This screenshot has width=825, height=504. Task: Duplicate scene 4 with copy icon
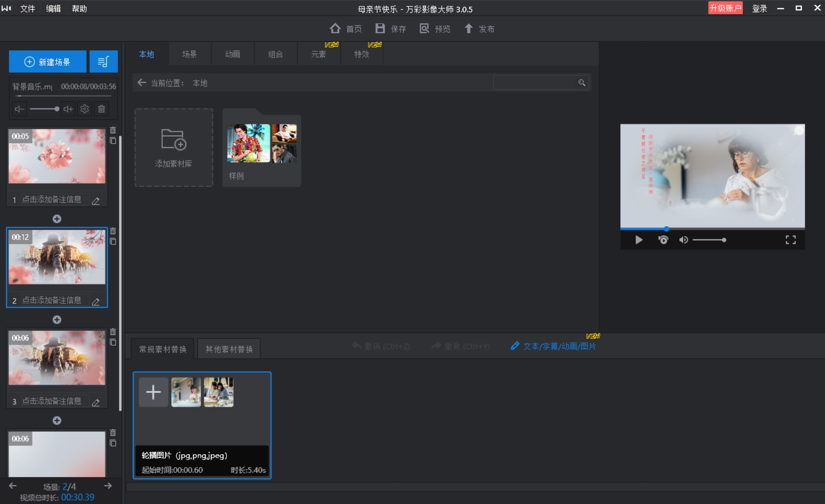point(113,443)
